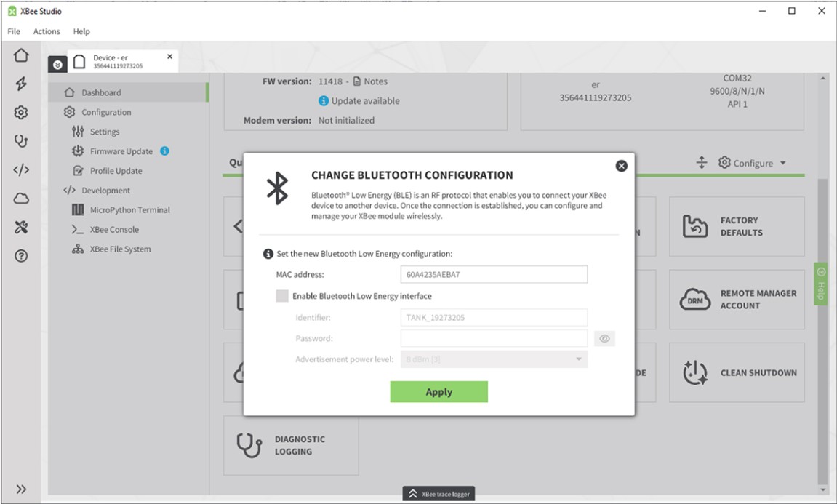837x504 pixels.
Task: Click the MAC address input field
Action: point(493,275)
